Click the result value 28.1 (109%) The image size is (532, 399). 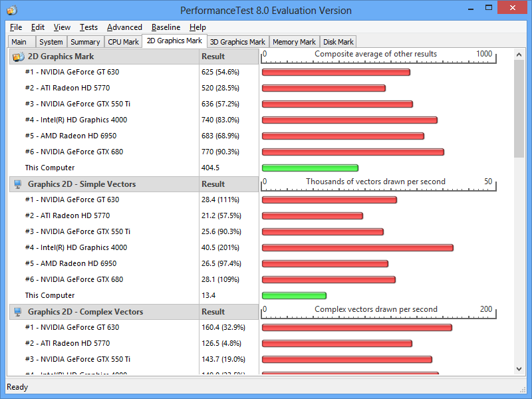pyautogui.click(x=221, y=279)
